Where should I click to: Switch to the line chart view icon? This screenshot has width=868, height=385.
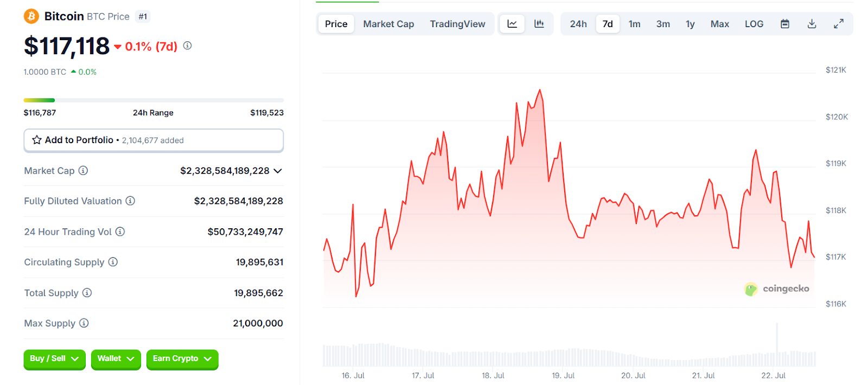512,24
